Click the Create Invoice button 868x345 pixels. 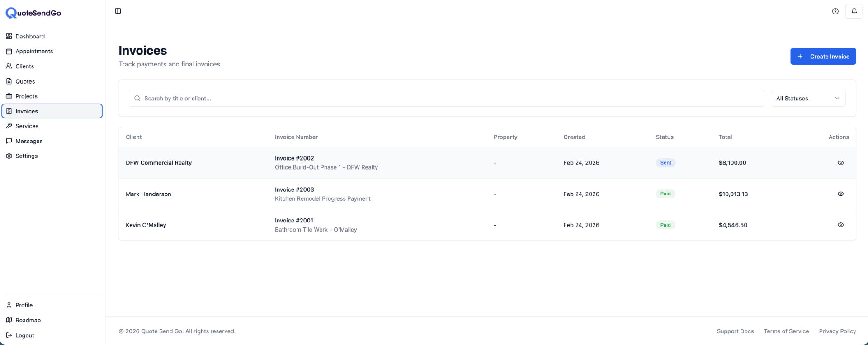tap(823, 56)
